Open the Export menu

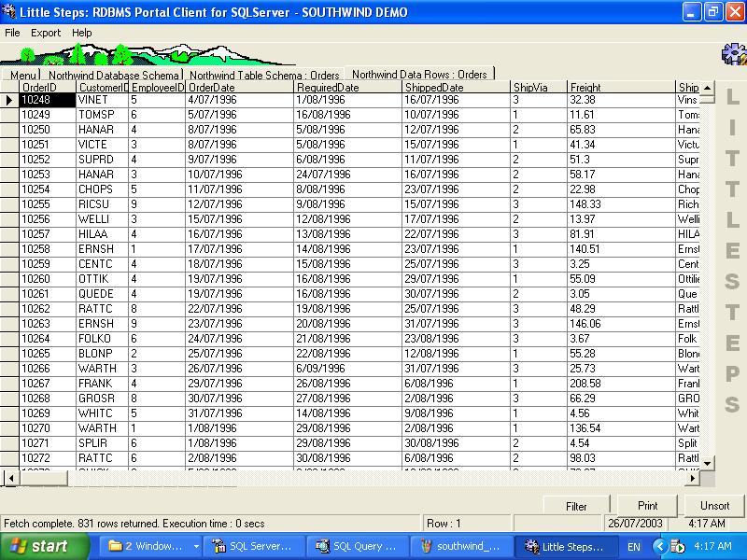coord(46,33)
